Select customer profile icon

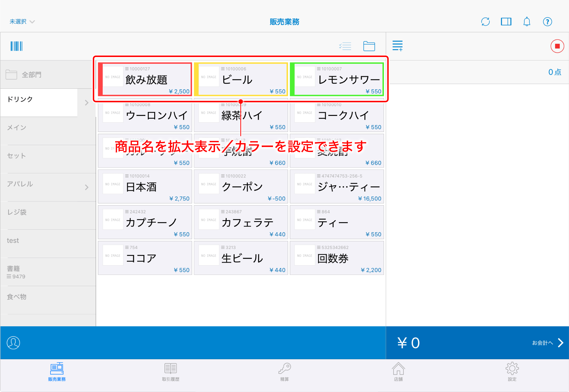(13, 343)
